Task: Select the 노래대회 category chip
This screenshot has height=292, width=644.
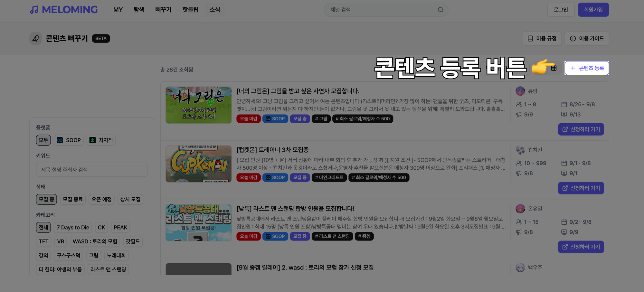Action: (116, 255)
